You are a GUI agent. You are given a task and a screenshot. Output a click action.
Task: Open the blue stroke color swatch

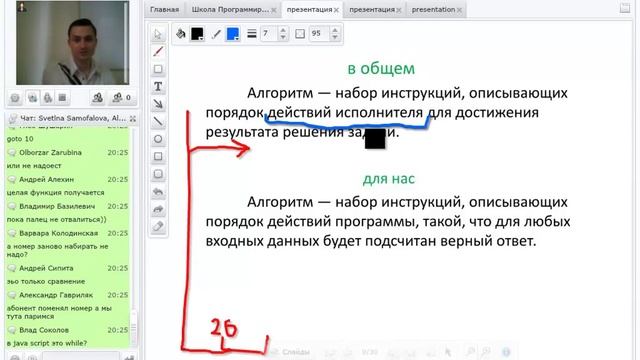[x=233, y=33]
